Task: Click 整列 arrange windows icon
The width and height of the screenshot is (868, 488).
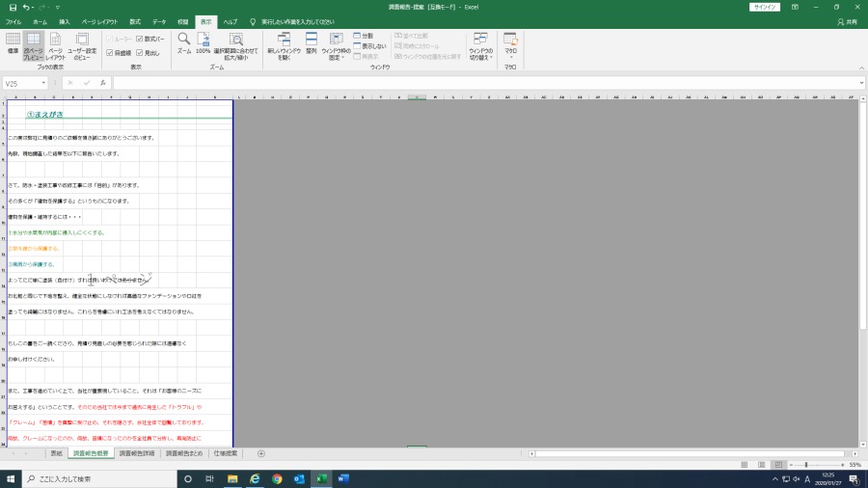Action: point(312,43)
